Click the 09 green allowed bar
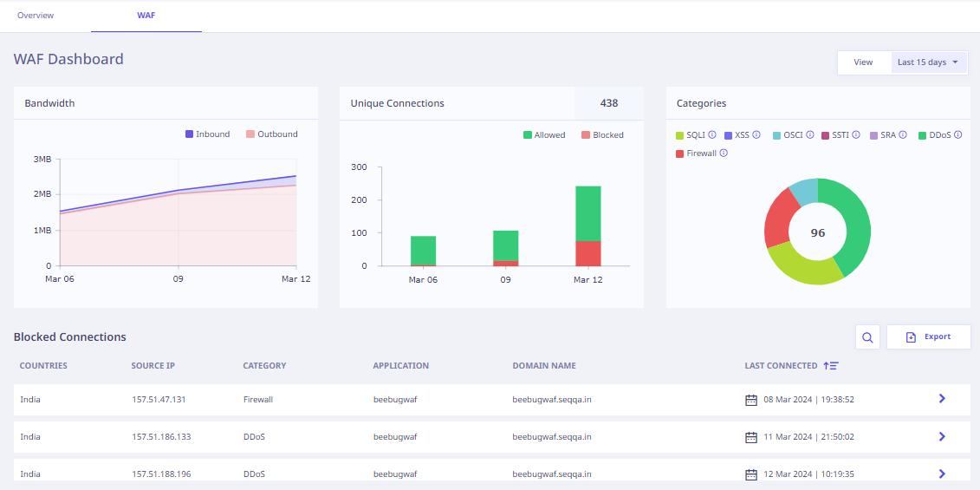 (506, 245)
